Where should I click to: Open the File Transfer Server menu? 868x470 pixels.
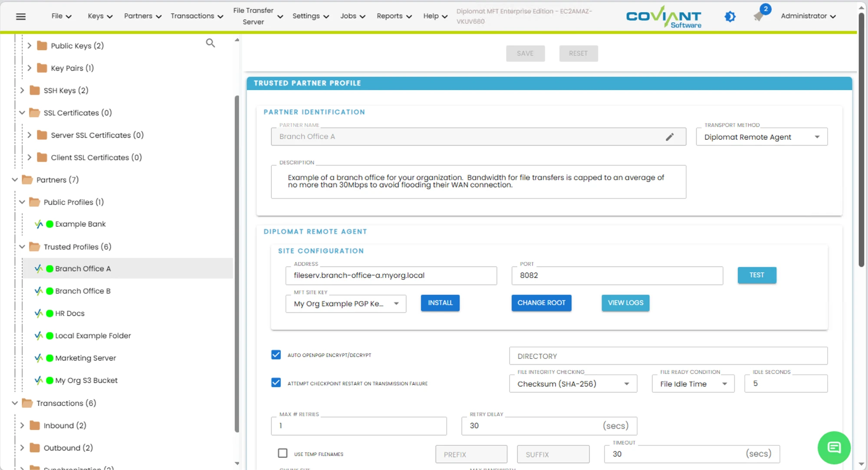click(x=258, y=16)
